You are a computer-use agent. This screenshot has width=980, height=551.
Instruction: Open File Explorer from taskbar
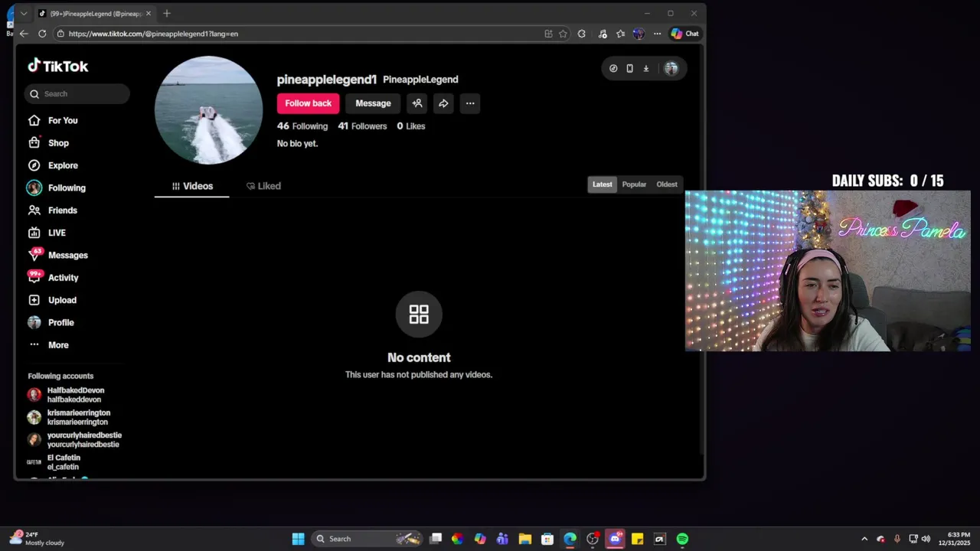[x=525, y=539]
